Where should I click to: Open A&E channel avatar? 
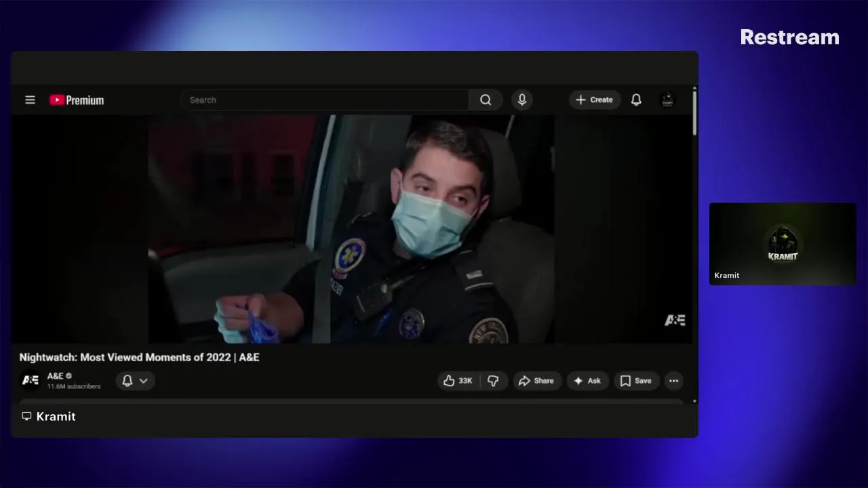click(x=31, y=380)
